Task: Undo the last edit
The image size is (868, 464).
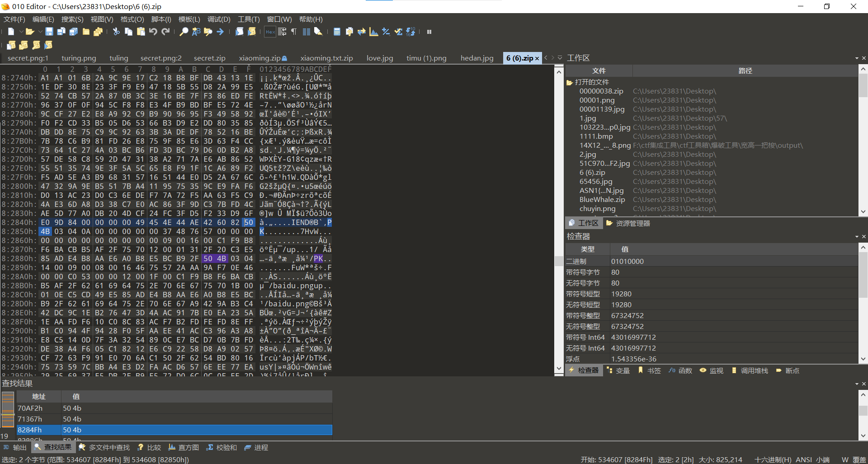Action: click(x=153, y=32)
